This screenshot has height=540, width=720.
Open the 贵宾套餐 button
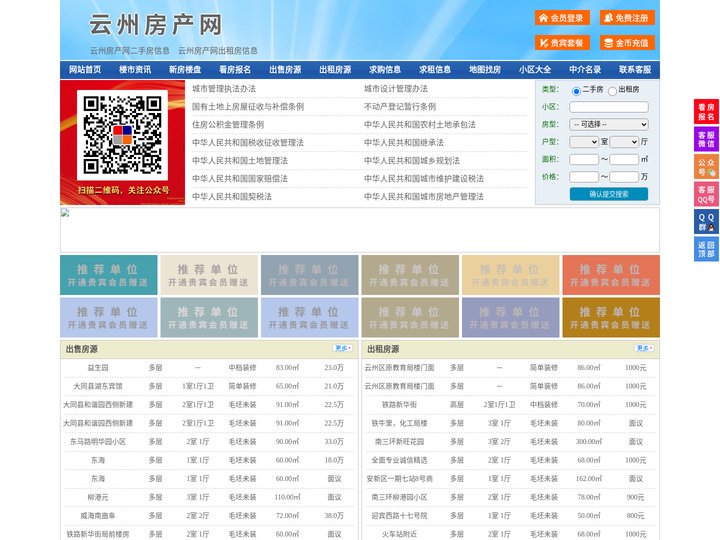coord(562,43)
